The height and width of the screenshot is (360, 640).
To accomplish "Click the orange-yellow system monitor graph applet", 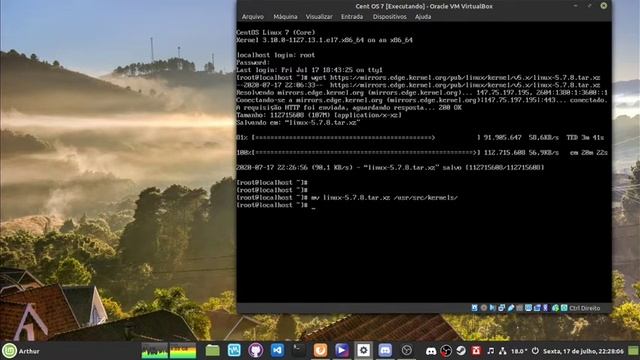I will [183, 351].
